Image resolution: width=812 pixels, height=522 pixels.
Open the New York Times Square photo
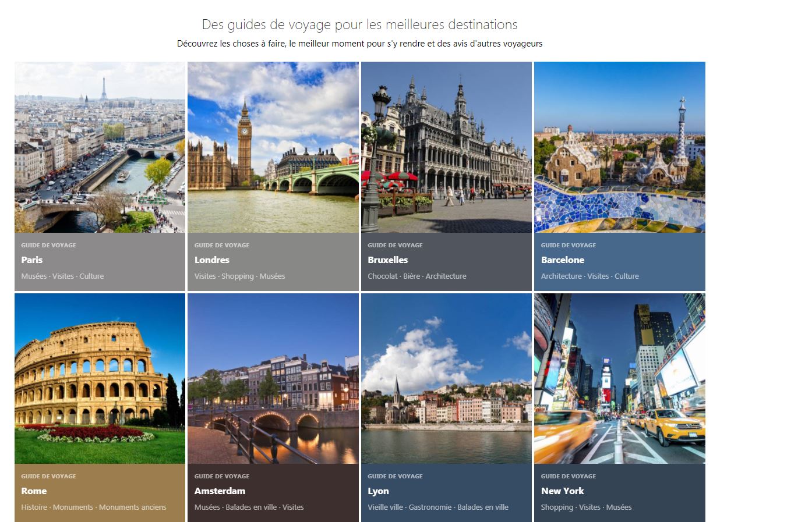[619, 378]
